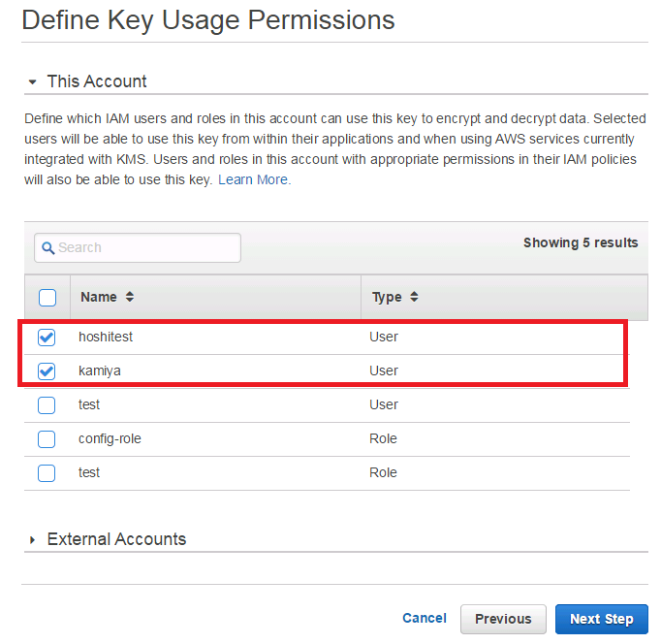
Task: Open the Learn More link
Action: (254, 180)
